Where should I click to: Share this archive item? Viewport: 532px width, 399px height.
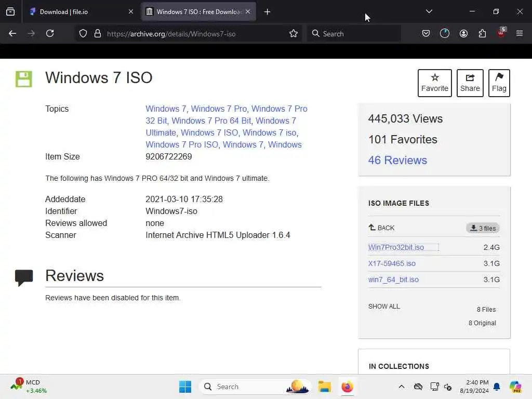click(470, 83)
